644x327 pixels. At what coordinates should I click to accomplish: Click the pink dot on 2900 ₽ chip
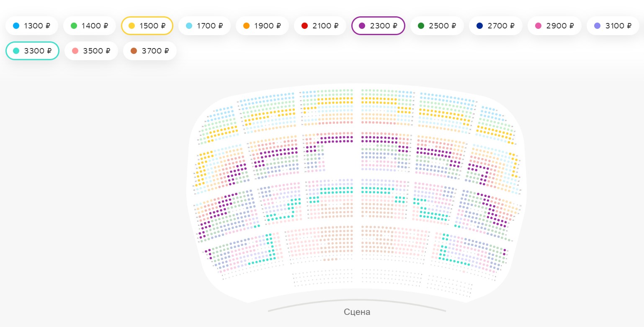pos(538,26)
